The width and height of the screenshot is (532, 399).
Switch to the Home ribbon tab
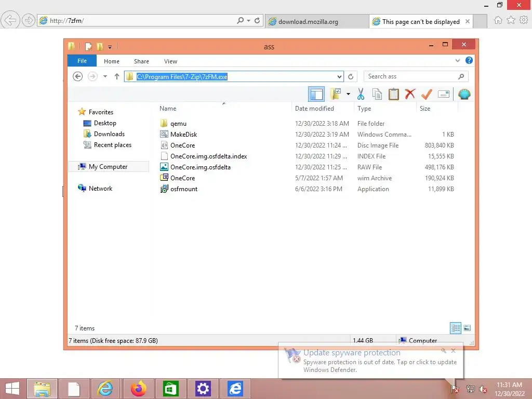pos(112,61)
